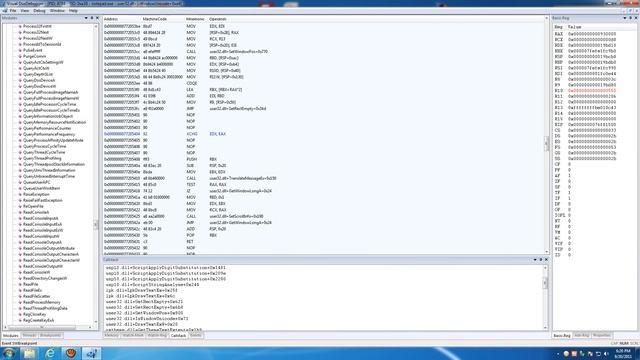Select the CDQE instruction row
The width and height of the screenshot is (640, 360).
324,83
